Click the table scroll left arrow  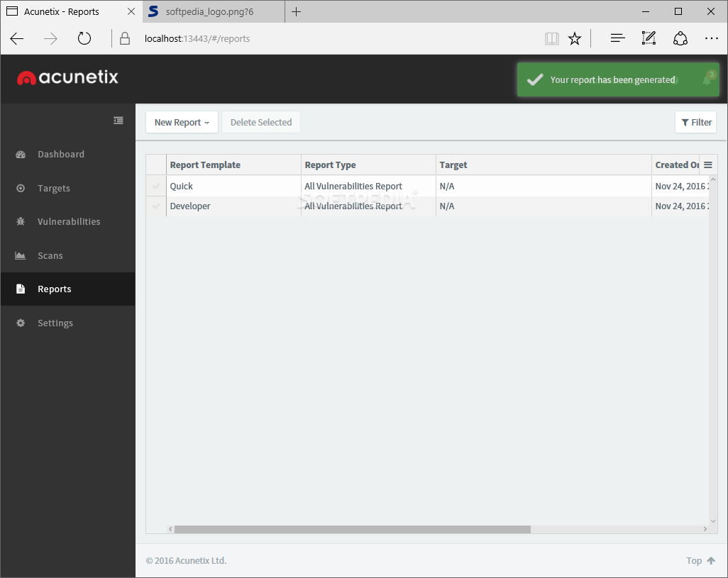click(x=170, y=529)
